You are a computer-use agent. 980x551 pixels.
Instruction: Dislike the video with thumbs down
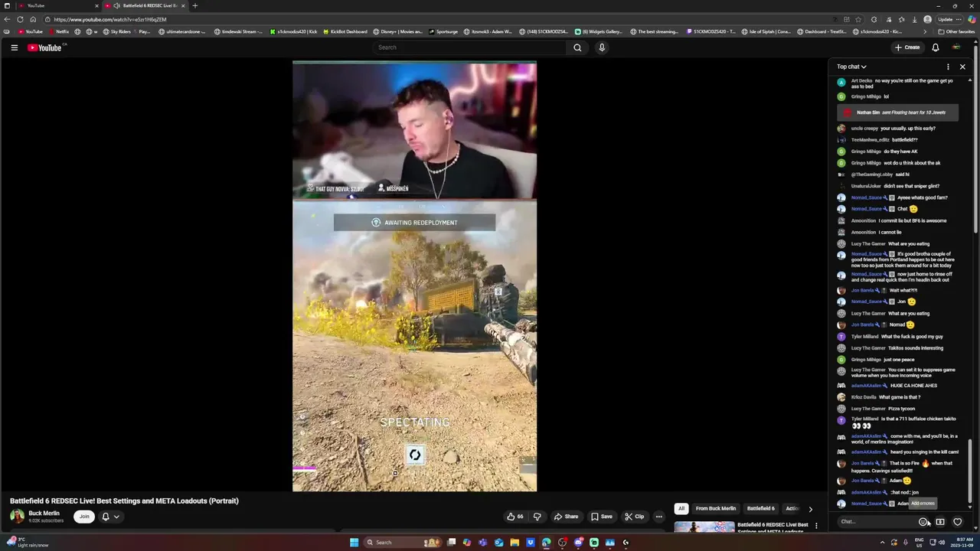537,517
